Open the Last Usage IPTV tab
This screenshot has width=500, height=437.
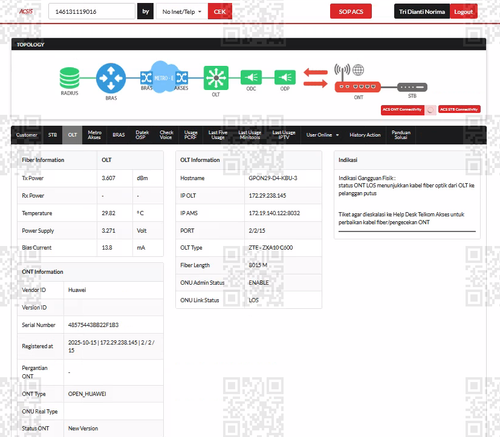[x=284, y=135]
